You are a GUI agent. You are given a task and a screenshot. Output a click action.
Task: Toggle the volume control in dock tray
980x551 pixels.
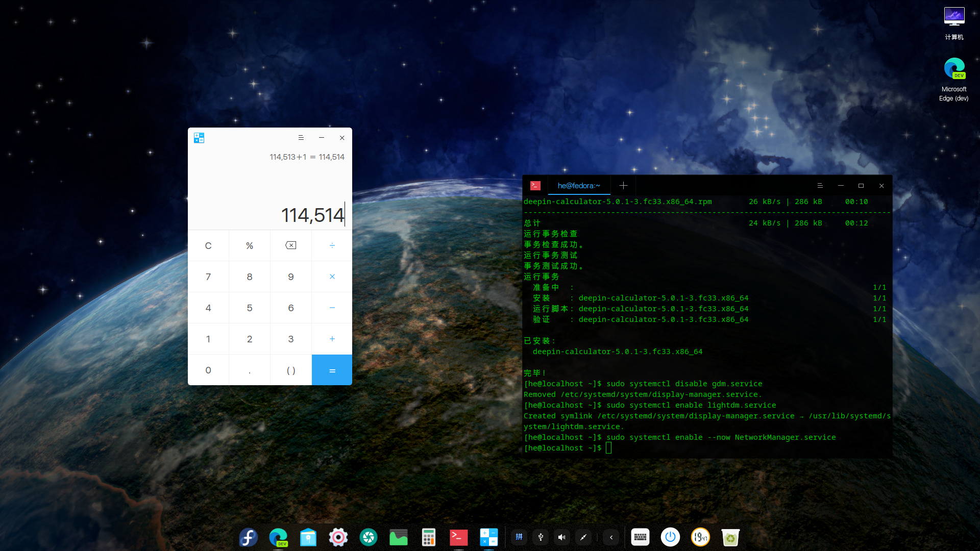coord(562,537)
